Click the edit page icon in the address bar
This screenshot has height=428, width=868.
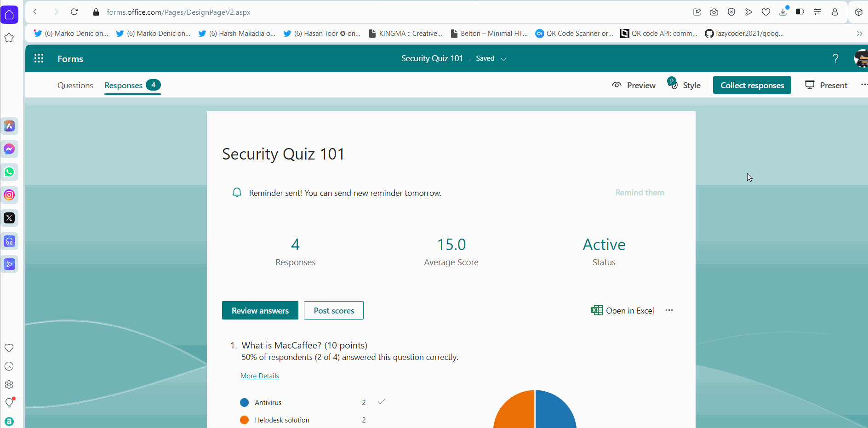(697, 12)
